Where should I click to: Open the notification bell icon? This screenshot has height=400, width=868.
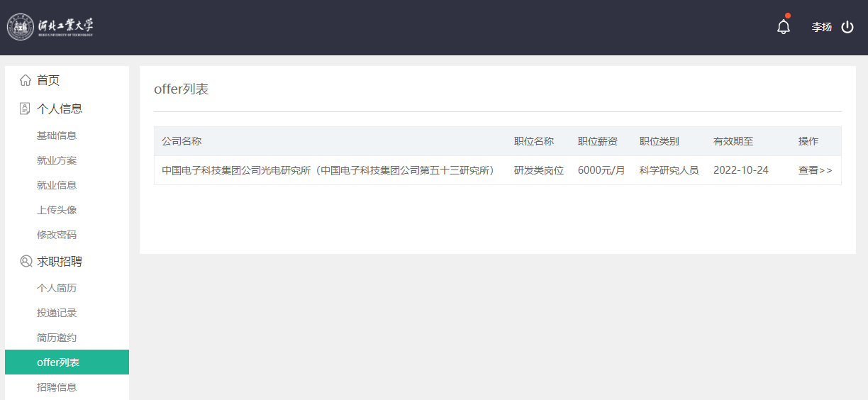click(x=784, y=27)
